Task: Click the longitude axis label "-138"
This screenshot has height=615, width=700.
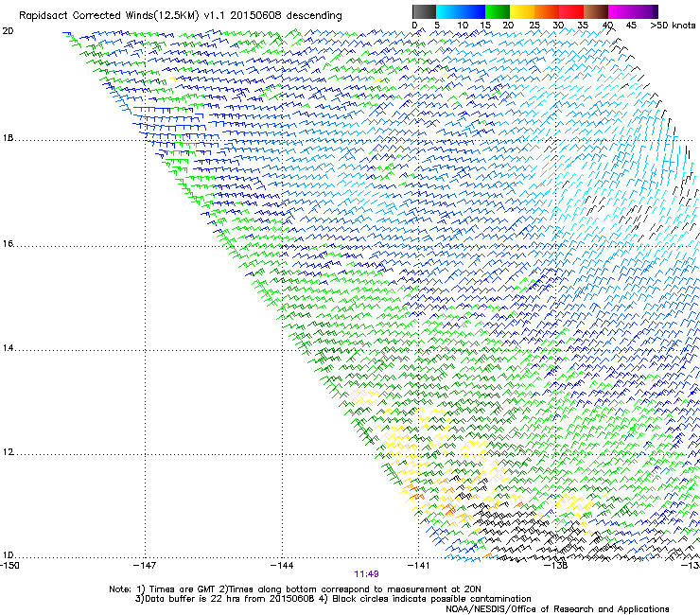Action: tap(556, 566)
